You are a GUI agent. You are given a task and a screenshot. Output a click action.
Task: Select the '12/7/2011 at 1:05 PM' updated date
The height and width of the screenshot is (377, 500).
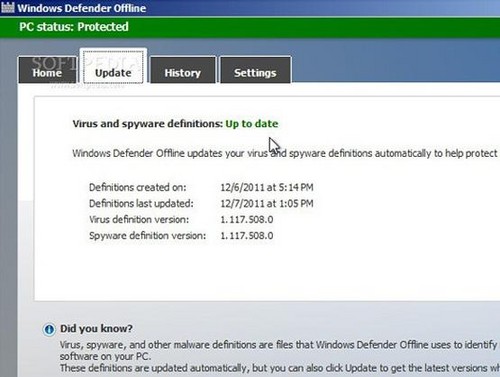point(267,203)
